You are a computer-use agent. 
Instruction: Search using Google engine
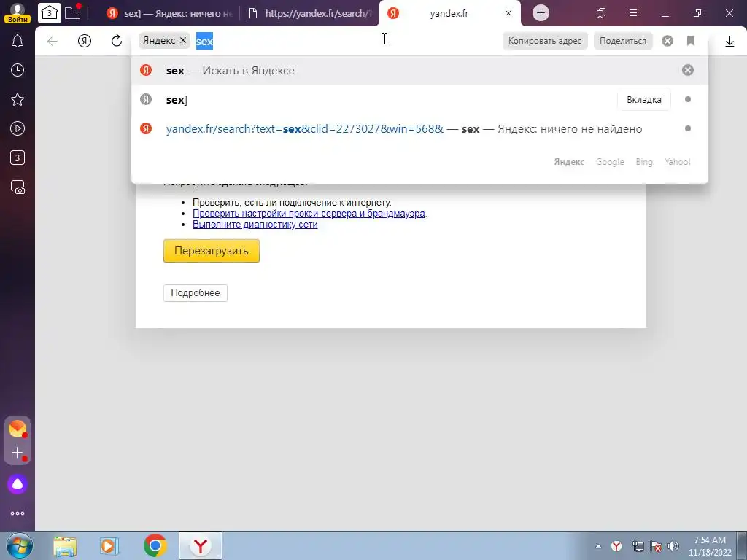click(x=610, y=162)
